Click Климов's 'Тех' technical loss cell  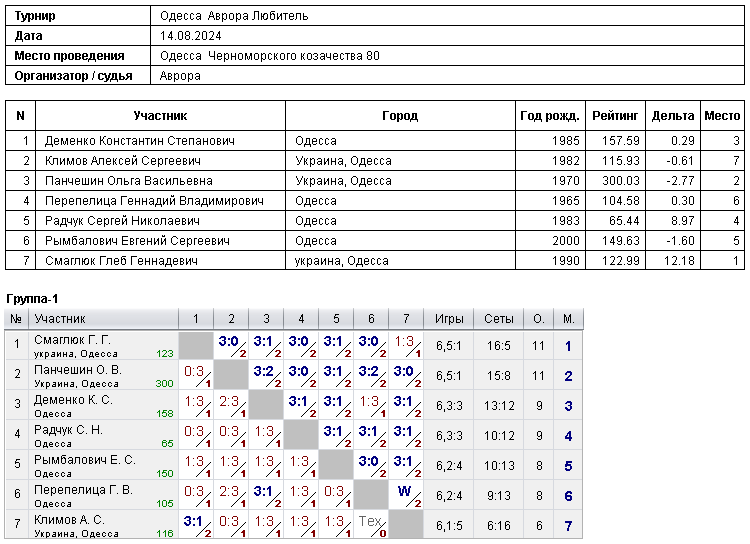(371, 525)
